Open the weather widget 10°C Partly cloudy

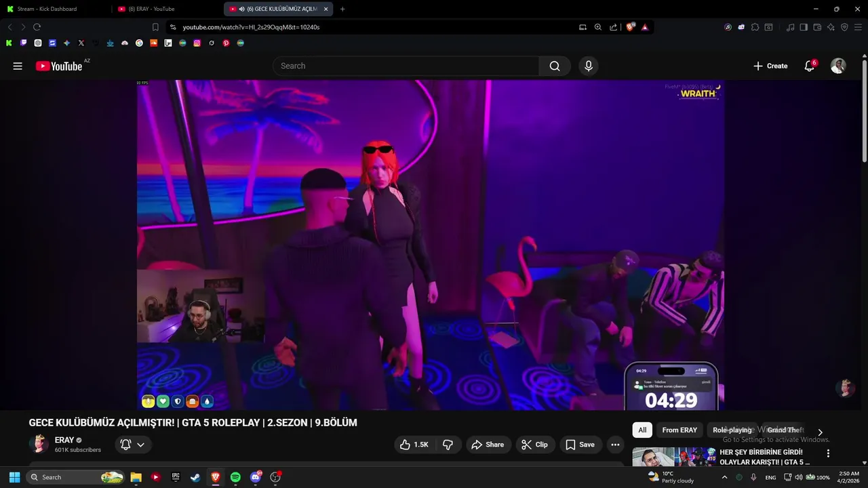[x=671, y=477]
